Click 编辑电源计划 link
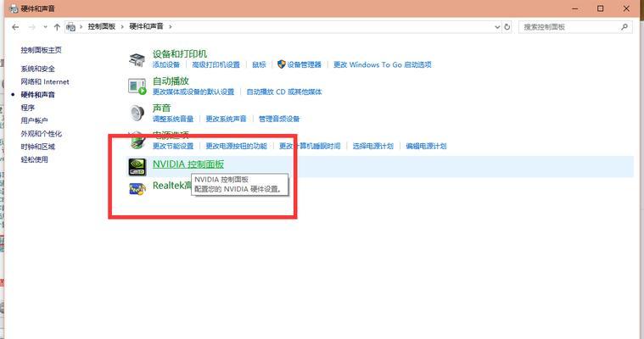The width and height of the screenshot is (644, 339). point(426,146)
